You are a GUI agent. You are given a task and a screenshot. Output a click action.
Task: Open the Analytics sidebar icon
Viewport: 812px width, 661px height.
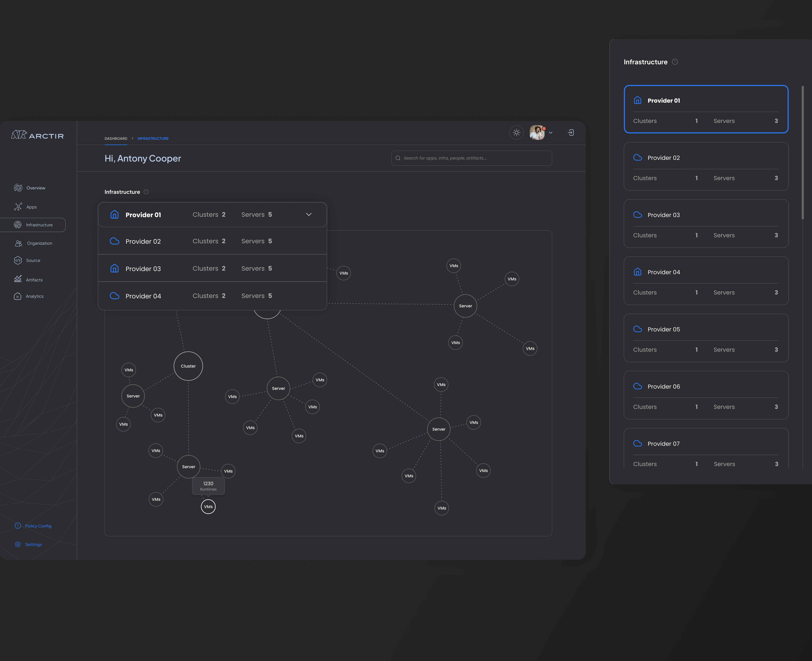pyautogui.click(x=18, y=296)
